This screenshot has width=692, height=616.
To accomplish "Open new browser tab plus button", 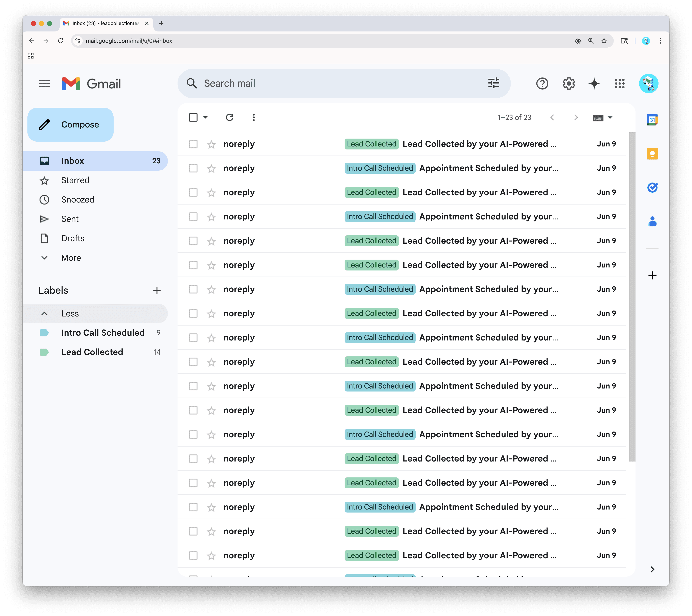I will pyautogui.click(x=161, y=24).
